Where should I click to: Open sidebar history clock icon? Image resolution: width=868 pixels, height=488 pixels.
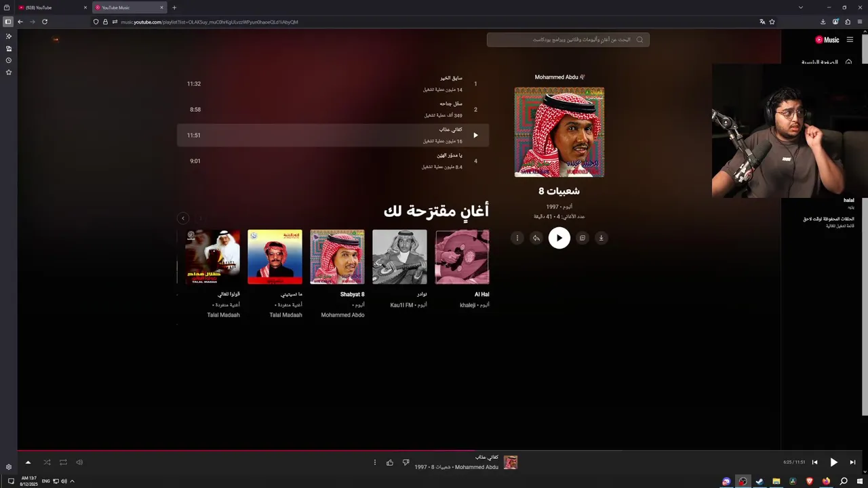8,60
